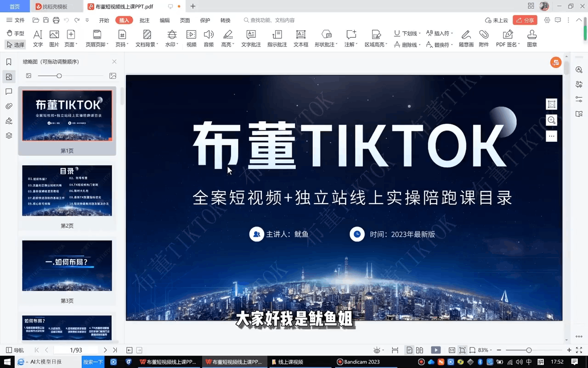Screen dimensions: 588x368
Task: Start slideshow play button in status bar
Action: [x=436, y=350]
